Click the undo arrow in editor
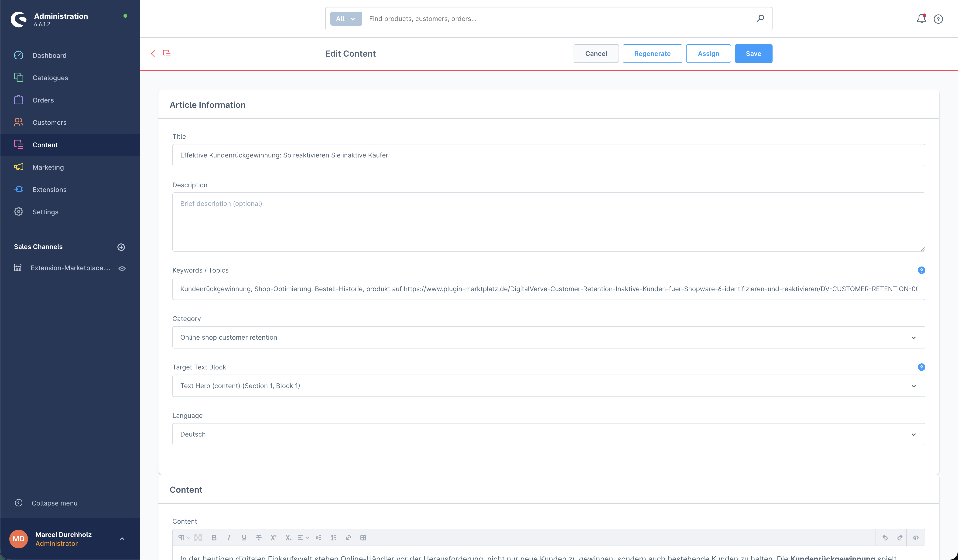This screenshot has width=958, height=560. 885,538
